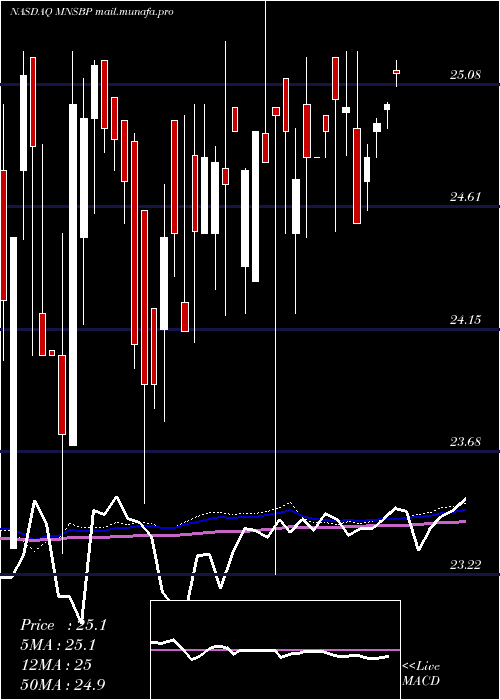Select the 24.15 price axis label
The image size is (500, 700).
[x=465, y=319]
